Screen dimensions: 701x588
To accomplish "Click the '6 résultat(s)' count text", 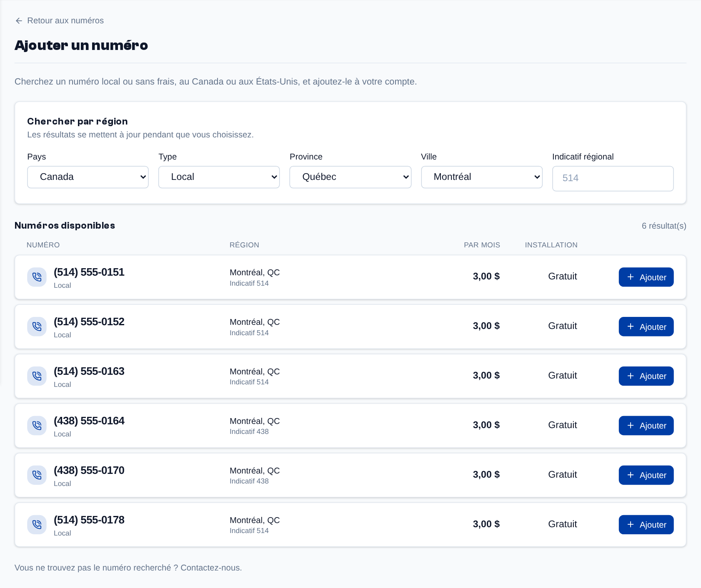I will 664,226.
